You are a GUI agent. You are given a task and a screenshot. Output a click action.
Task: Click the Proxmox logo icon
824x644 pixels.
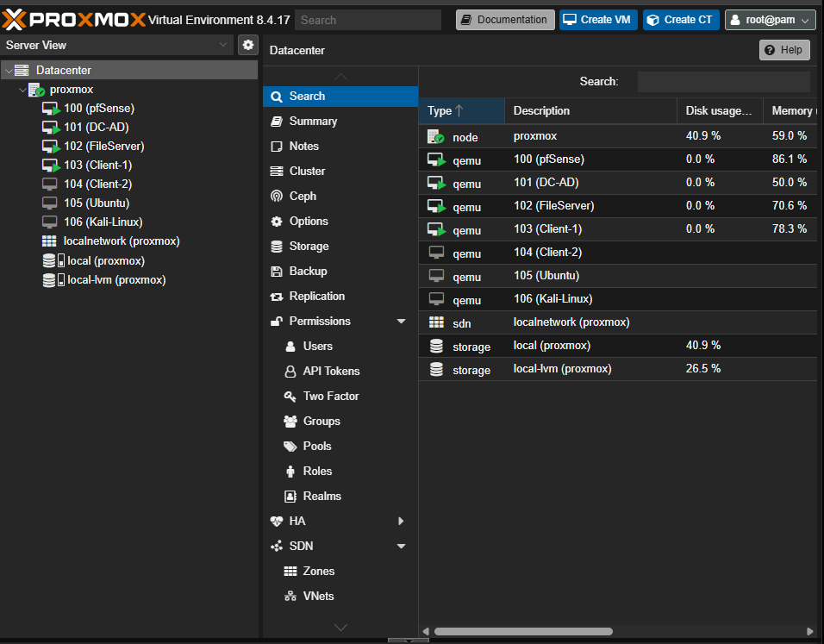click(14, 20)
